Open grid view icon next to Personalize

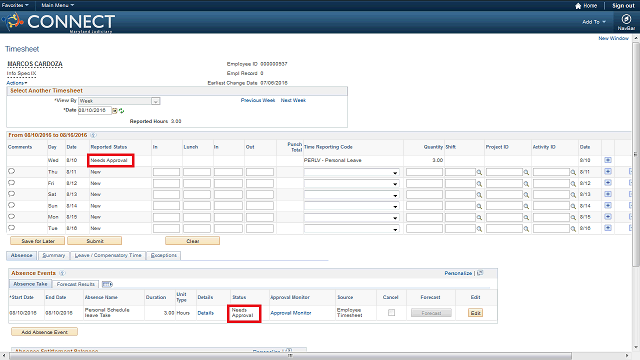coord(480,273)
